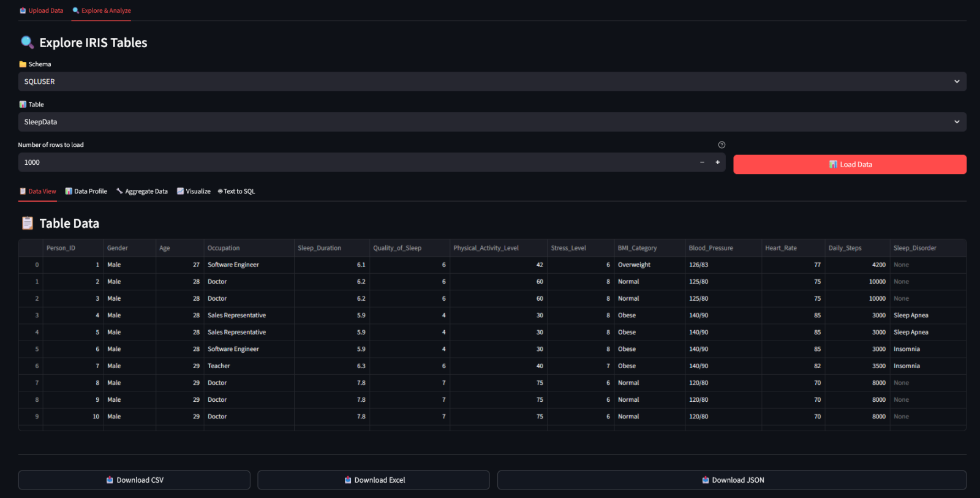
Task: Switch to the Upload Data tab
Action: 42,10
